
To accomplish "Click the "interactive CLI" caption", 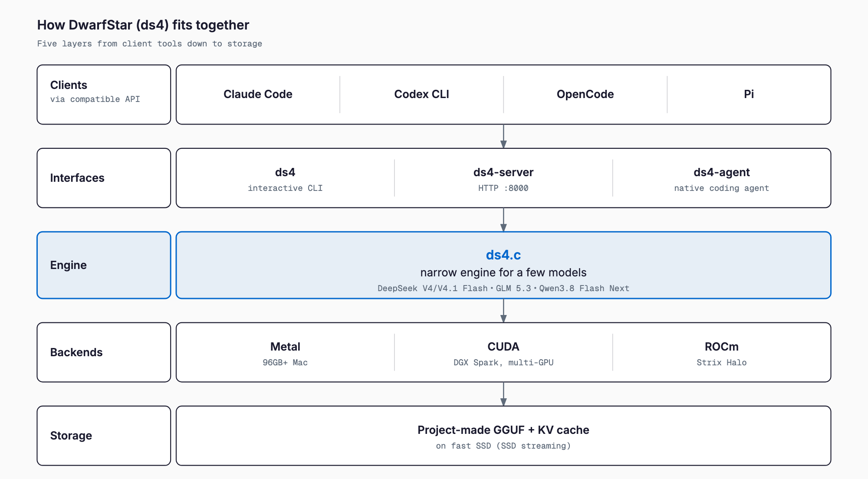I will [285, 188].
